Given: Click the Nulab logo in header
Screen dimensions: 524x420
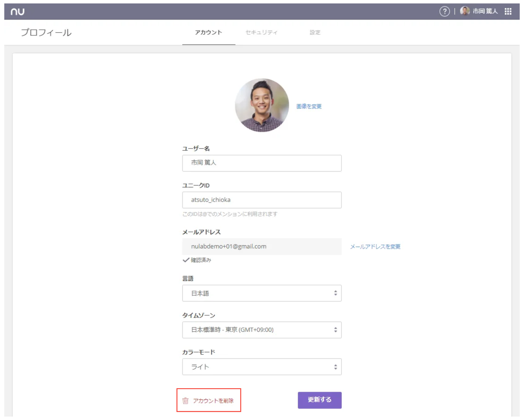Looking at the screenshot, I should pyautogui.click(x=17, y=11).
